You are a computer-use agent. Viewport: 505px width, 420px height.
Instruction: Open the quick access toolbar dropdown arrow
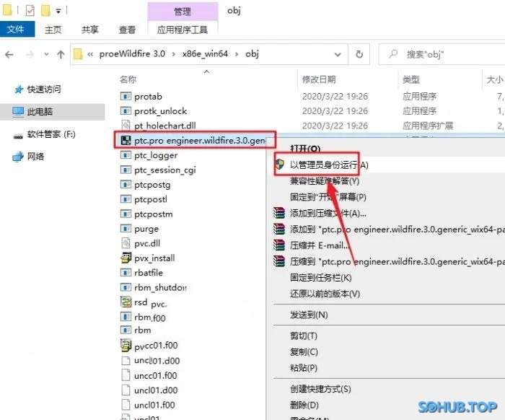click(58, 11)
